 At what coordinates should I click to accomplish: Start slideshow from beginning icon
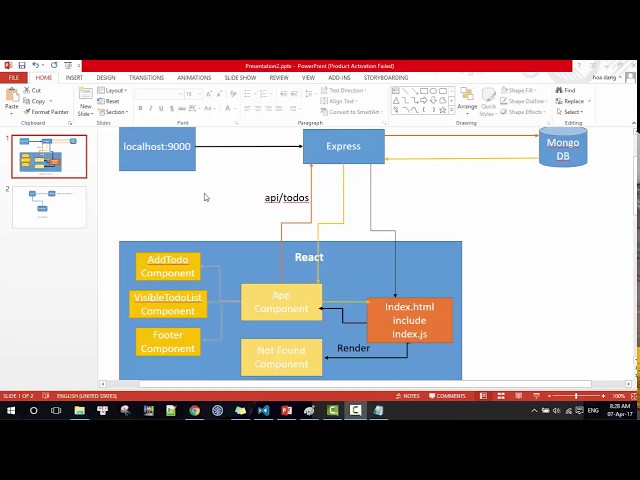(68, 65)
